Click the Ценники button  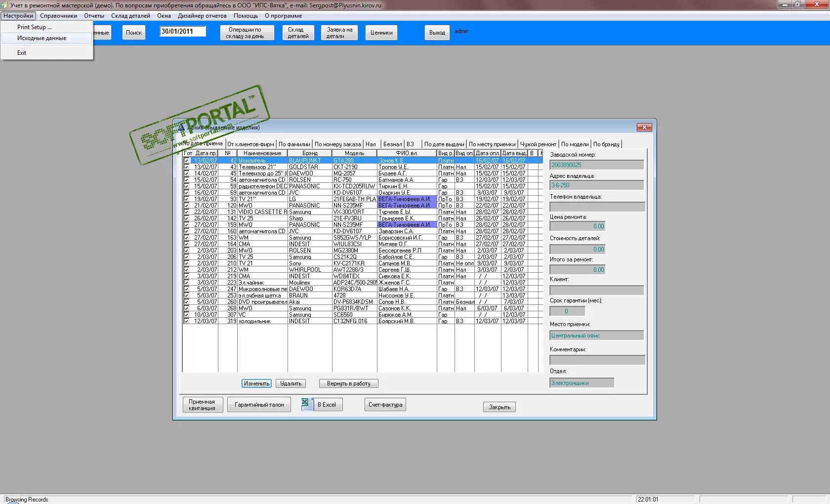click(x=381, y=33)
